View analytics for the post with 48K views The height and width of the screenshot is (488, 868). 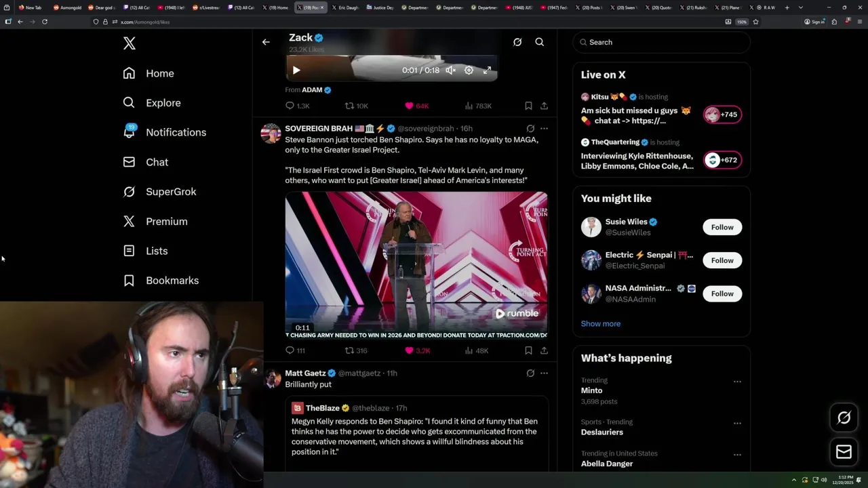477,350
